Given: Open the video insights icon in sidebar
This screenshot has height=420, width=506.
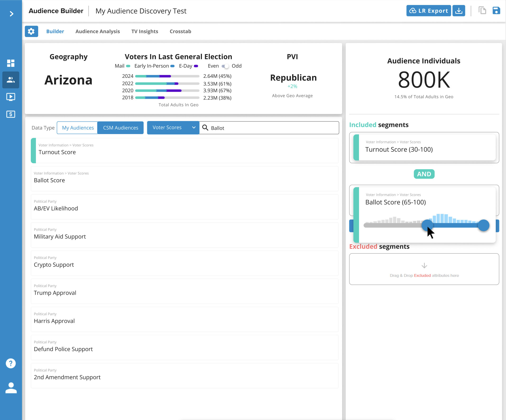Looking at the screenshot, I should point(11,97).
